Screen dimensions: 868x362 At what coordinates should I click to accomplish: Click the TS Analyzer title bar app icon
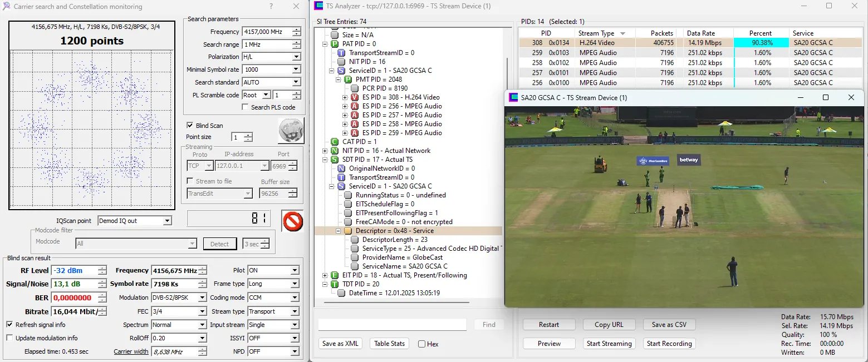coord(318,6)
